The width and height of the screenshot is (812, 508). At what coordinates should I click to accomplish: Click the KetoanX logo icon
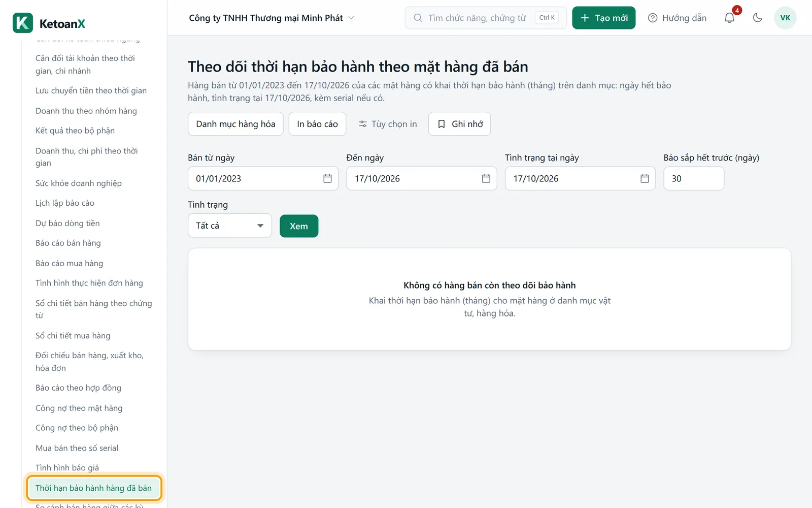click(23, 23)
